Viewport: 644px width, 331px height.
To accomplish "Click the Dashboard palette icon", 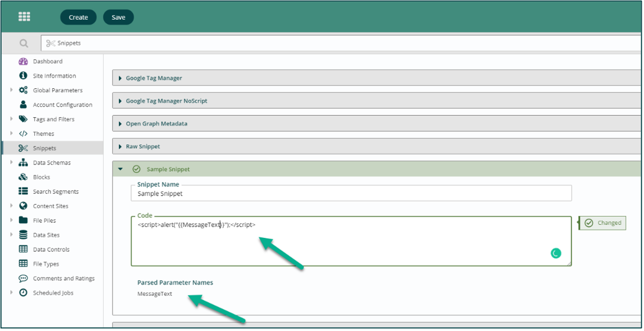I will 23,61.
